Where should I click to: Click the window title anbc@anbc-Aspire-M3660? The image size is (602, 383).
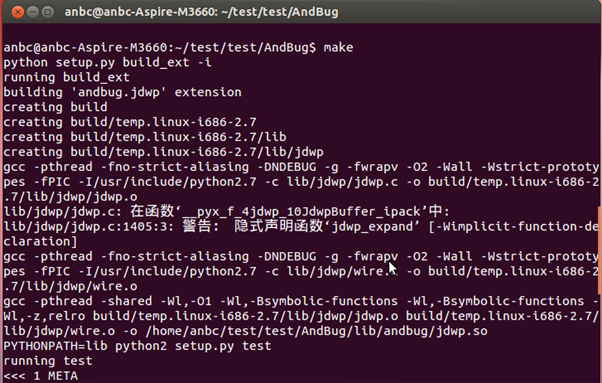click(201, 12)
